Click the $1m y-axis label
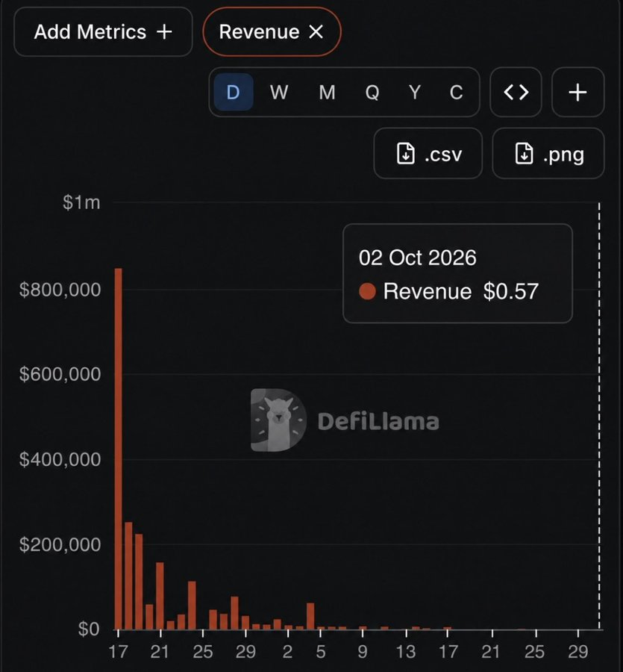 [x=81, y=202]
